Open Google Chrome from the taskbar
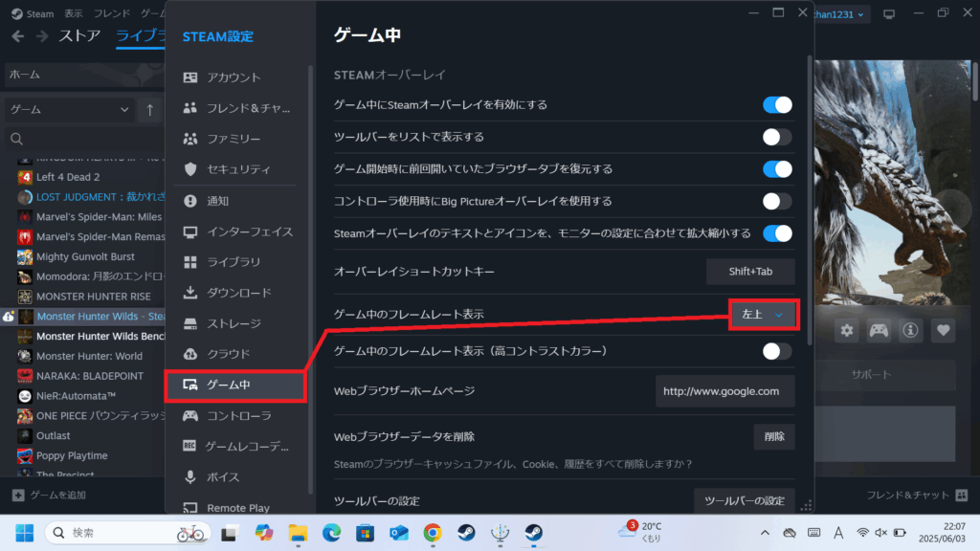 click(x=433, y=533)
